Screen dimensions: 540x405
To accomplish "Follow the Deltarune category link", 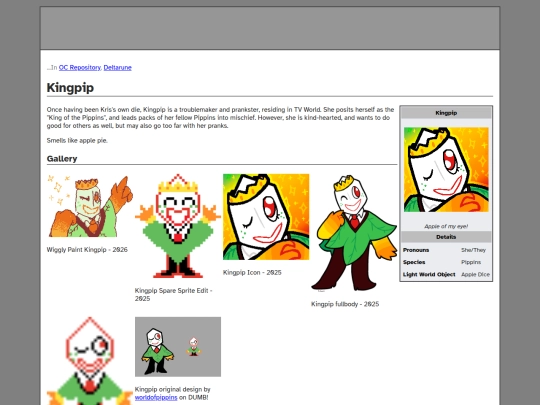I will click(117, 68).
